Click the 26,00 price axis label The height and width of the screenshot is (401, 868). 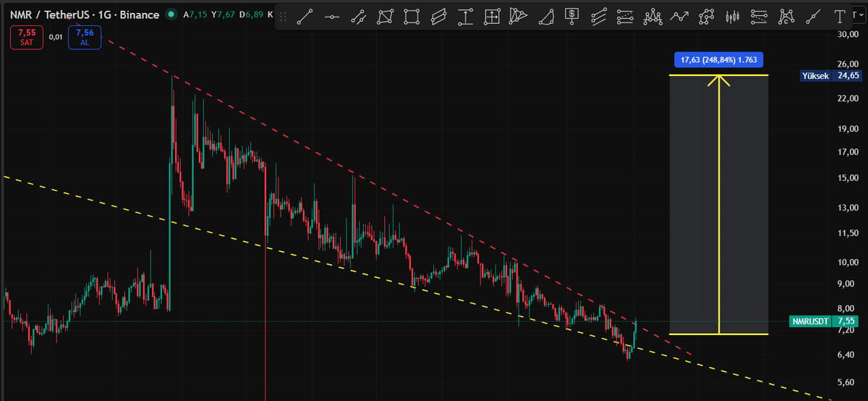[847, 64]
